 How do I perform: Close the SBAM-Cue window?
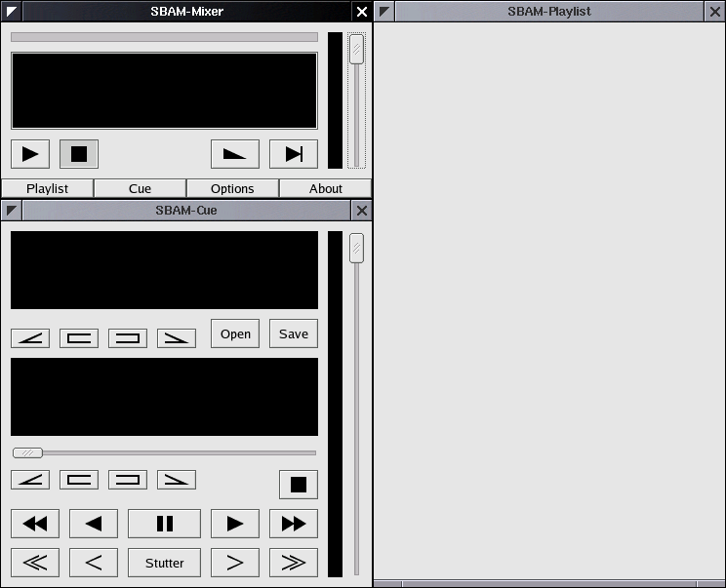(x=362, y=211)
